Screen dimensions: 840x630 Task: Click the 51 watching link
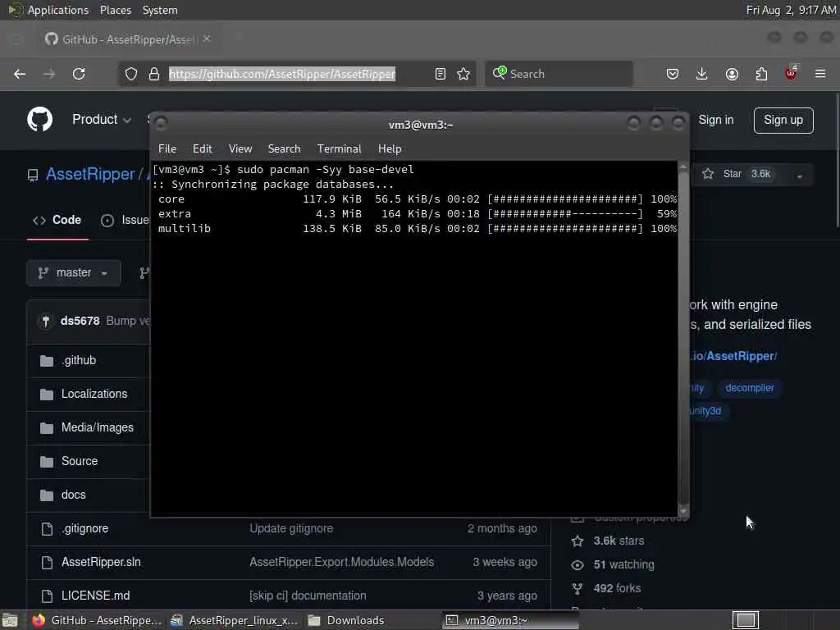tap(623, 564)
